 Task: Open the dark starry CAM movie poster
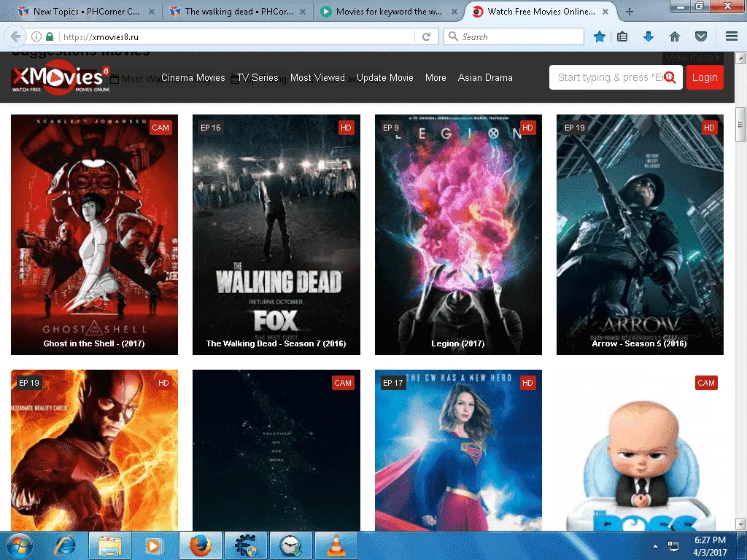276,450
